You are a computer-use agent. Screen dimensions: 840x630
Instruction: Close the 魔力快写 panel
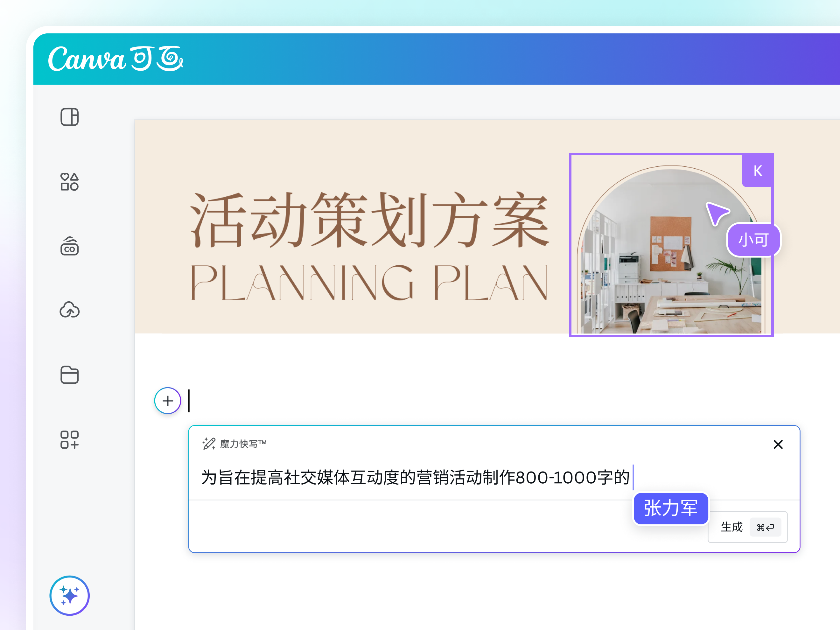778,444
